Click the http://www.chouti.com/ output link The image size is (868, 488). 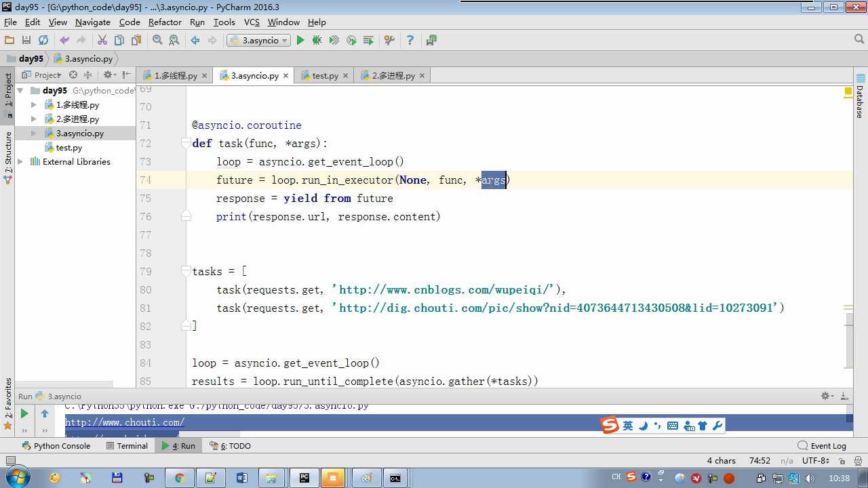tap(125, 422)
